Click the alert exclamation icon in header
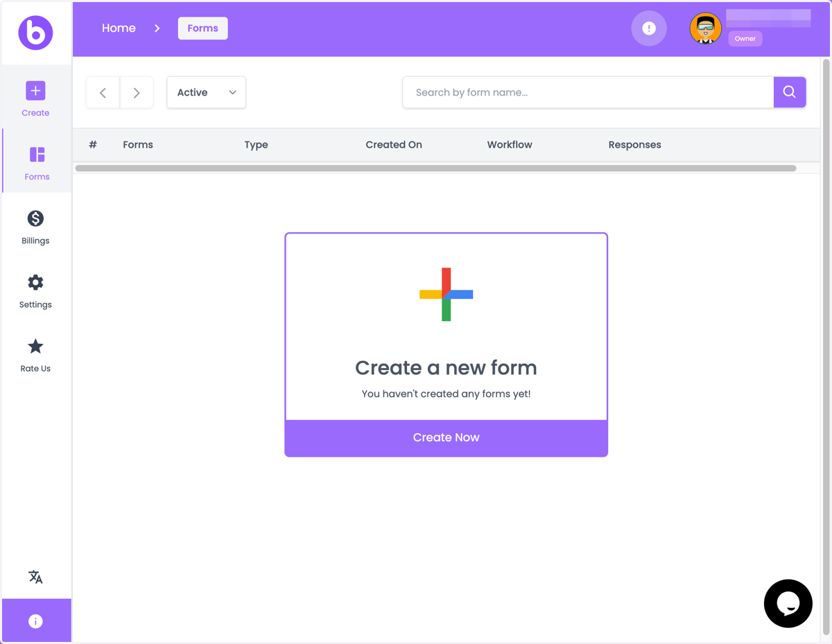 [x=649, y=28]
